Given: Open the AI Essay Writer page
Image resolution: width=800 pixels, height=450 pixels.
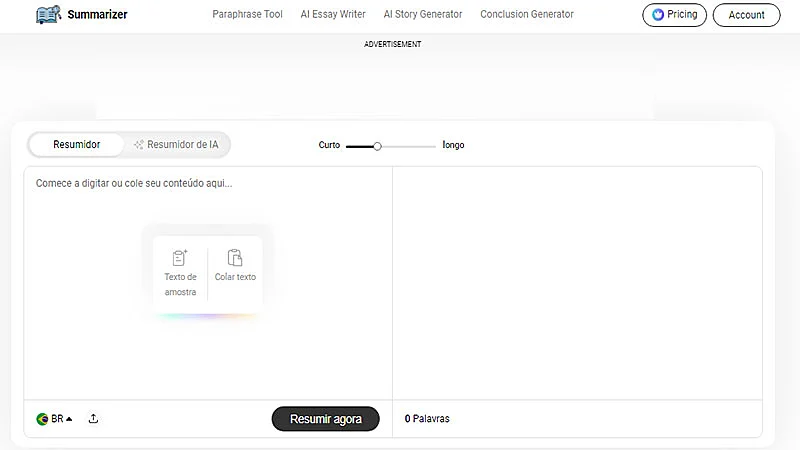Looking at the screenshot, I should (x=333, y=14).
